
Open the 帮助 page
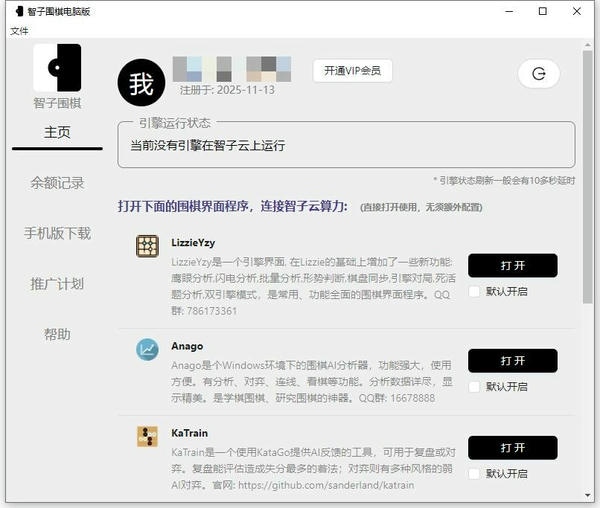point(57,334)
